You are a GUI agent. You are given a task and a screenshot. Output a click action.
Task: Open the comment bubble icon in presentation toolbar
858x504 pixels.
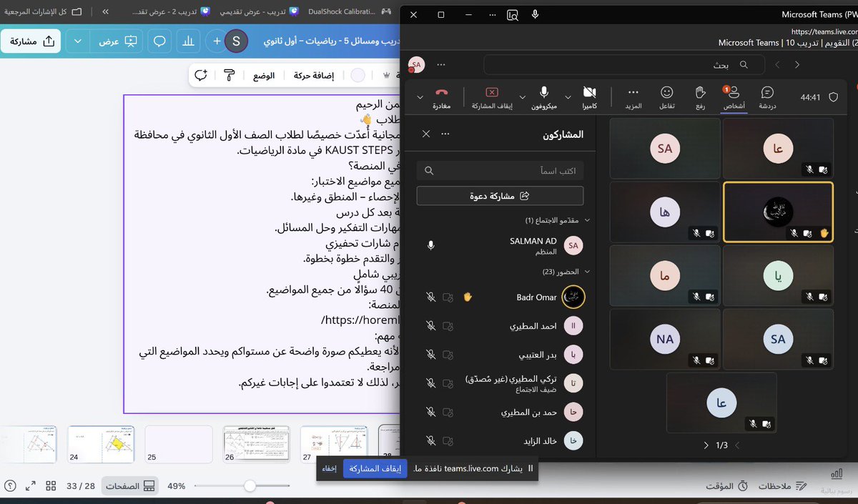coord(159,41)
